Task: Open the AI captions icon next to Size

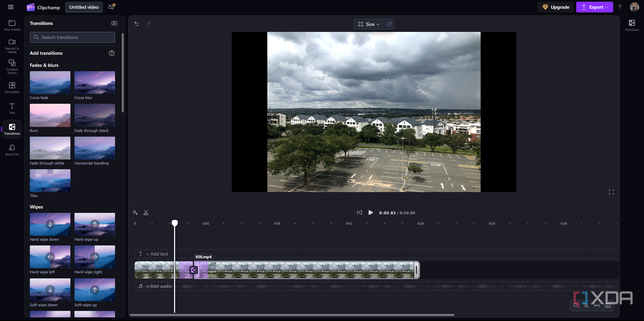Action: [389, 24]
